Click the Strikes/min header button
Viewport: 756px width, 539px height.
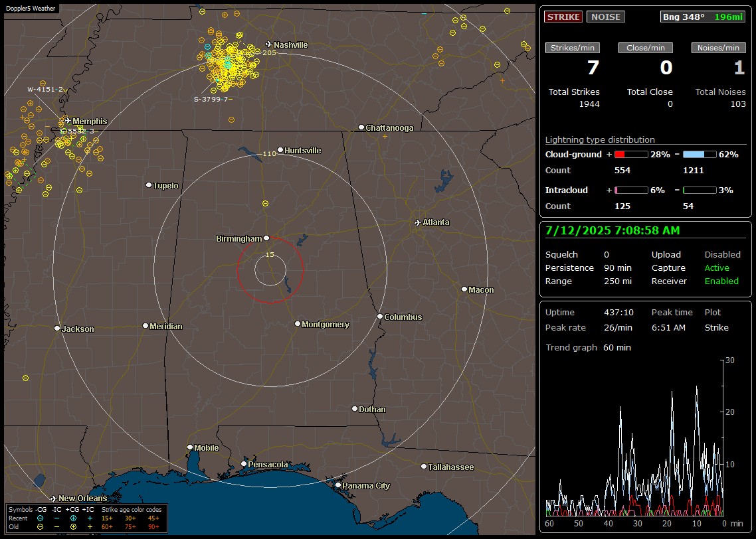572,48
